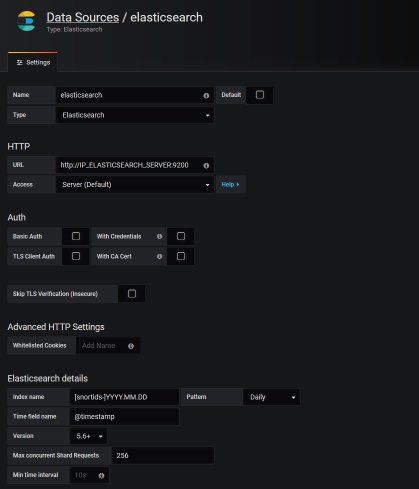Click the sliders icon on Settings tab
This screenshot has width=419, height=489.
tap(20, 63)
